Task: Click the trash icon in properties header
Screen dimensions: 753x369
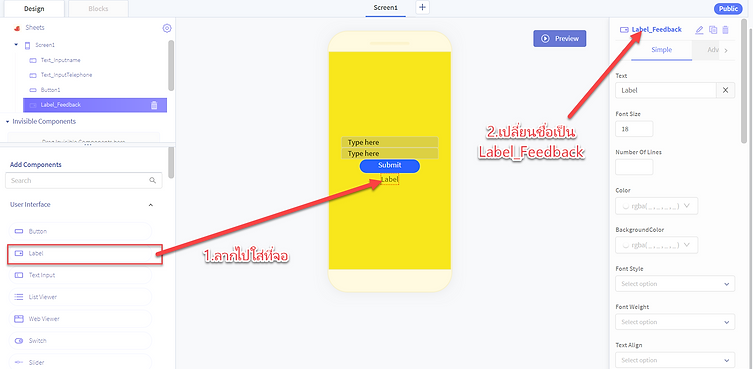Action: (x=725, y=30)
